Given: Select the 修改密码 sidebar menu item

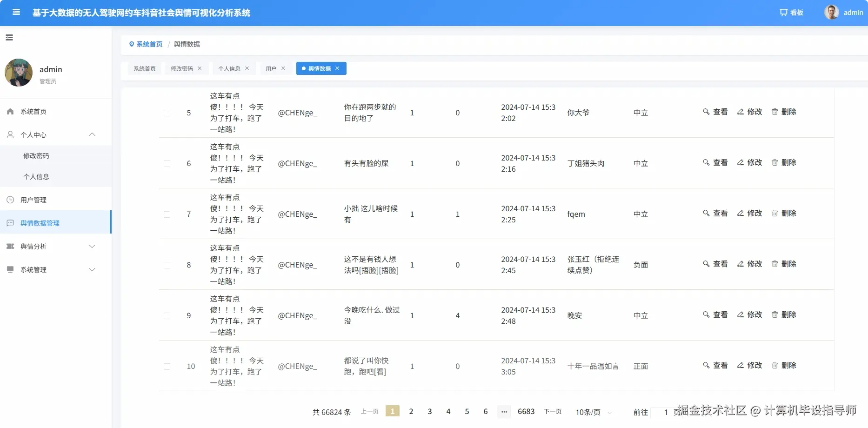Looking at the screenshot, I should (x=37, y=155).
